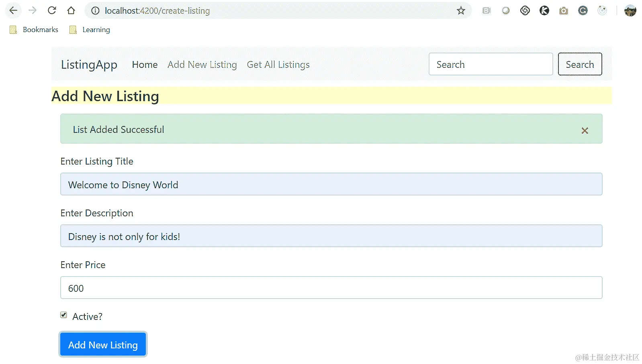Click the ListingApp brand link
This screenshot has height=364, width=642.
click(89, 65)
